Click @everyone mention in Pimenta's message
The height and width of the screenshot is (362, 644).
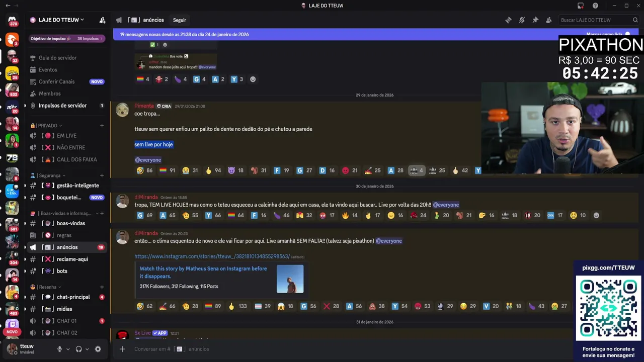click(x=148, y=160)
